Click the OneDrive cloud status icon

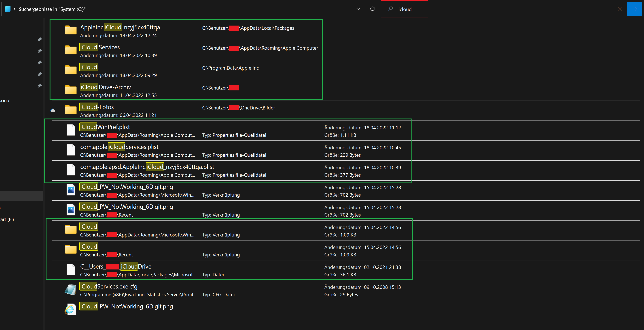tap(53, 110)
